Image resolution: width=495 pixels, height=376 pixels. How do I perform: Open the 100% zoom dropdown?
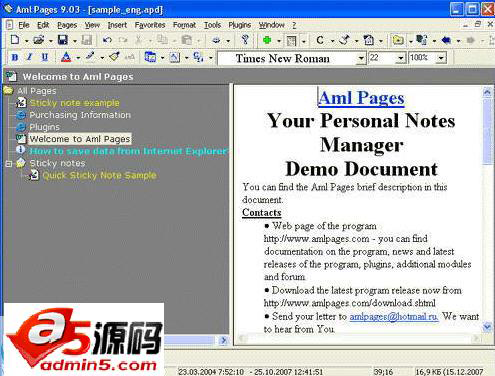click(x=441, y=58)
